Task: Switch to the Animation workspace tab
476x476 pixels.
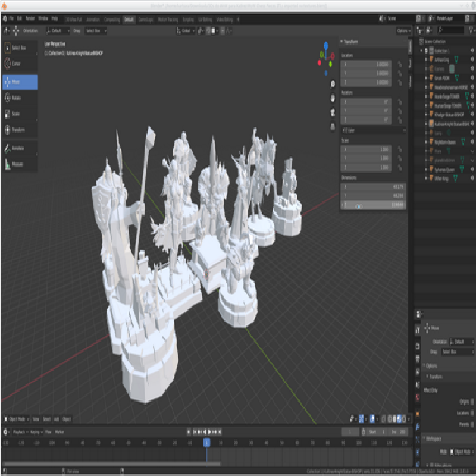Action: click(x=93, y=20)
